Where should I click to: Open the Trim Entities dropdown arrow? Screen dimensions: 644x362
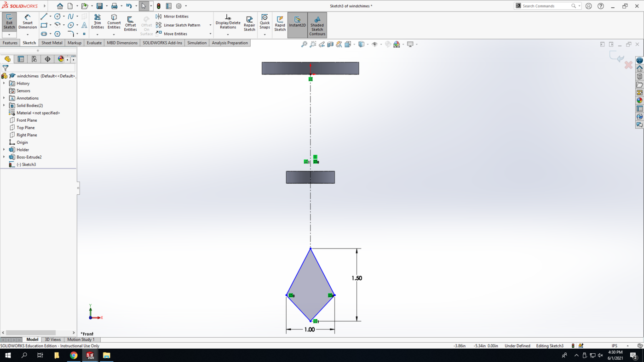coord(98,35)
